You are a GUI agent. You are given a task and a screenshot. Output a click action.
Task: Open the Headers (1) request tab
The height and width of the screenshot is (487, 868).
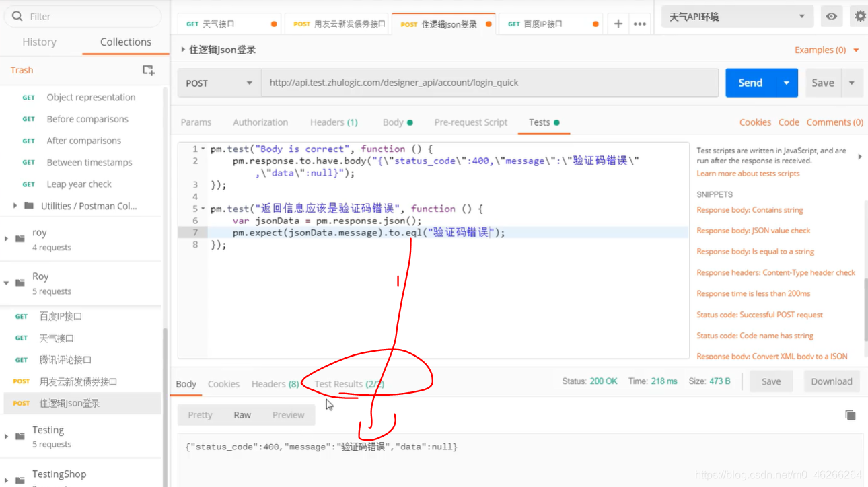click(334, 122)
